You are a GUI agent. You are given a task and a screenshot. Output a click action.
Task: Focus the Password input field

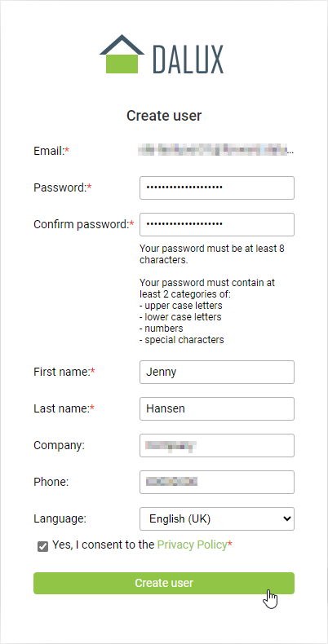pos(217,187)
